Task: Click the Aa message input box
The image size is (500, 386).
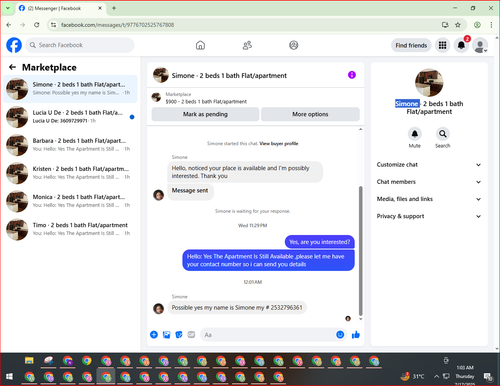Action: click(268, 335)
